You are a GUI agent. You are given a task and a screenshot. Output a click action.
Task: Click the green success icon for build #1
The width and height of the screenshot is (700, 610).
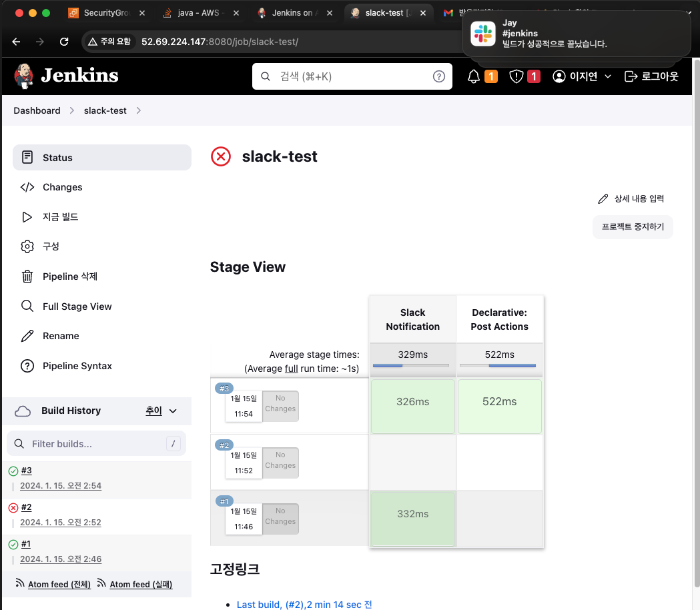click(13, 544)
